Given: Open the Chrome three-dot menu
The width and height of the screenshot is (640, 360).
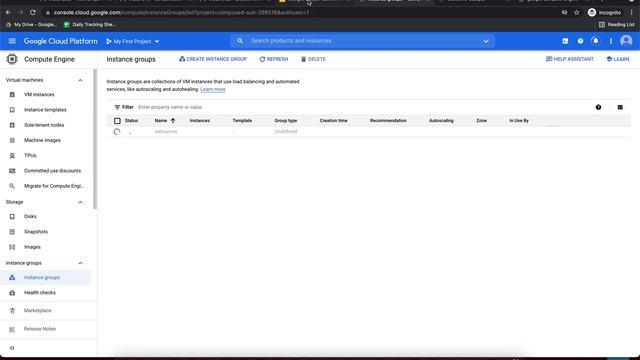Looking at the screenshot, I should [x=631, y=13].
